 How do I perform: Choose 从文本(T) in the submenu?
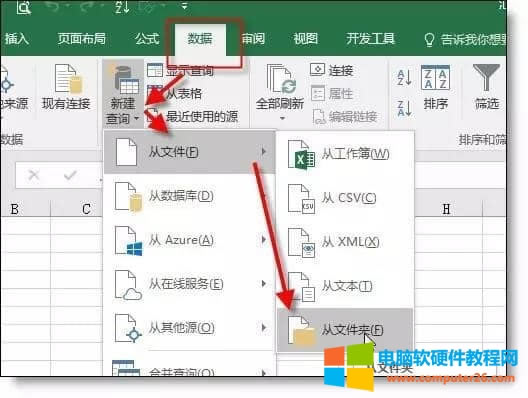[345, 286]
